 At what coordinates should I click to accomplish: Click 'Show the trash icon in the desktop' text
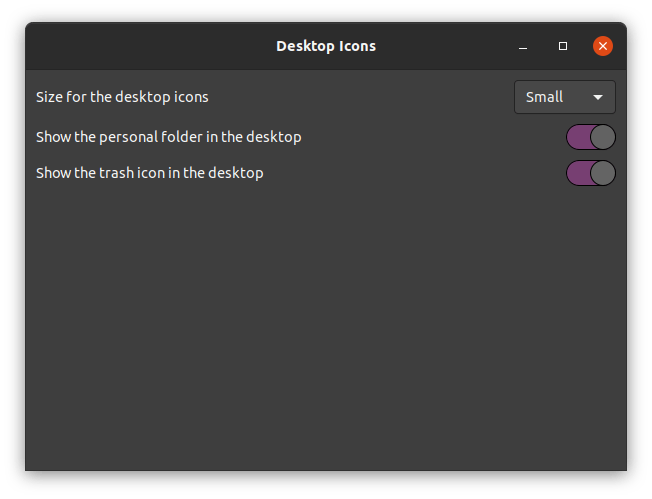tap(150, 173)
